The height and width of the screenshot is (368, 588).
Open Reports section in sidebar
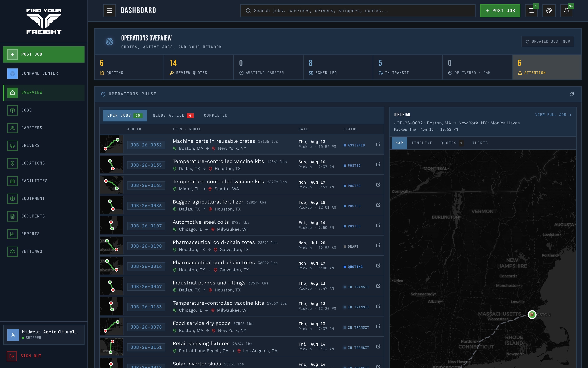44,234
